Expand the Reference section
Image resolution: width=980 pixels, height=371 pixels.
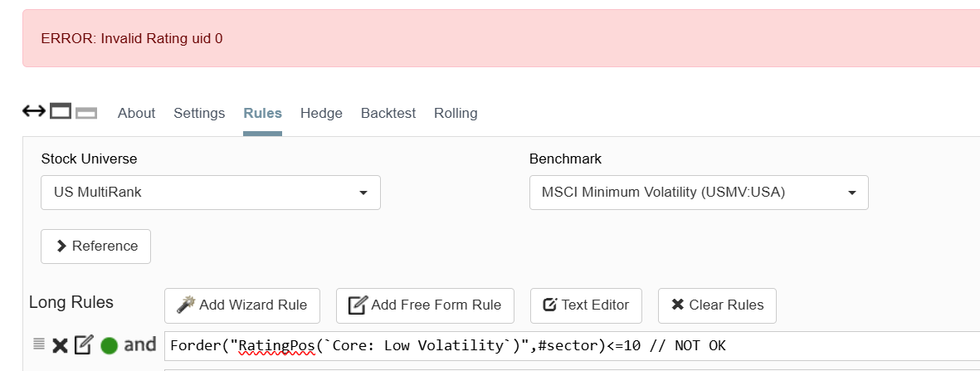96,247
